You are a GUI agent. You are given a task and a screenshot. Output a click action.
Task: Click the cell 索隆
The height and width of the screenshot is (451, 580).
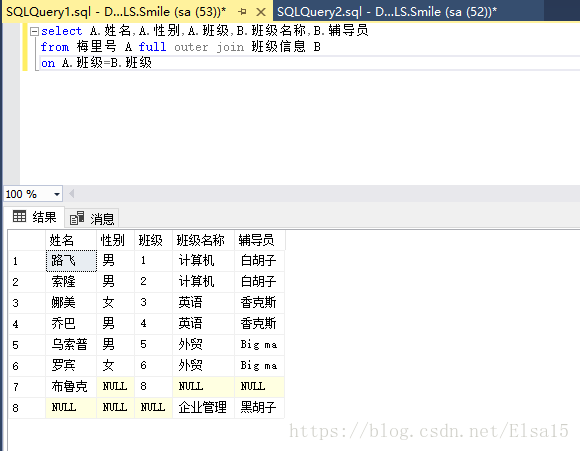(71, 282)
